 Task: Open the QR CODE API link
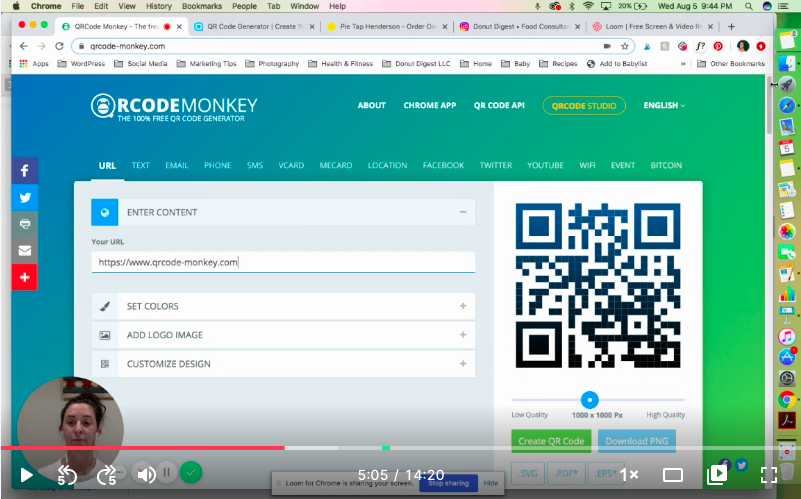499,105
